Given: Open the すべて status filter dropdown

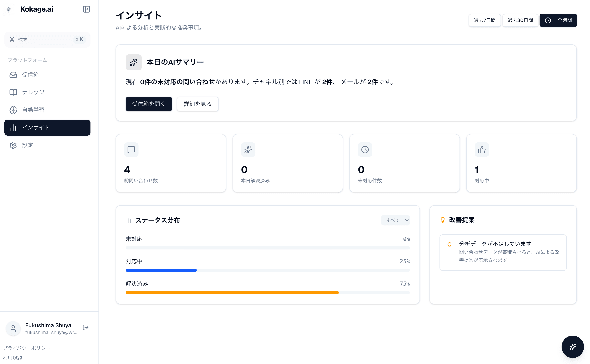Looking at the screenshot, I should point(395,220).
